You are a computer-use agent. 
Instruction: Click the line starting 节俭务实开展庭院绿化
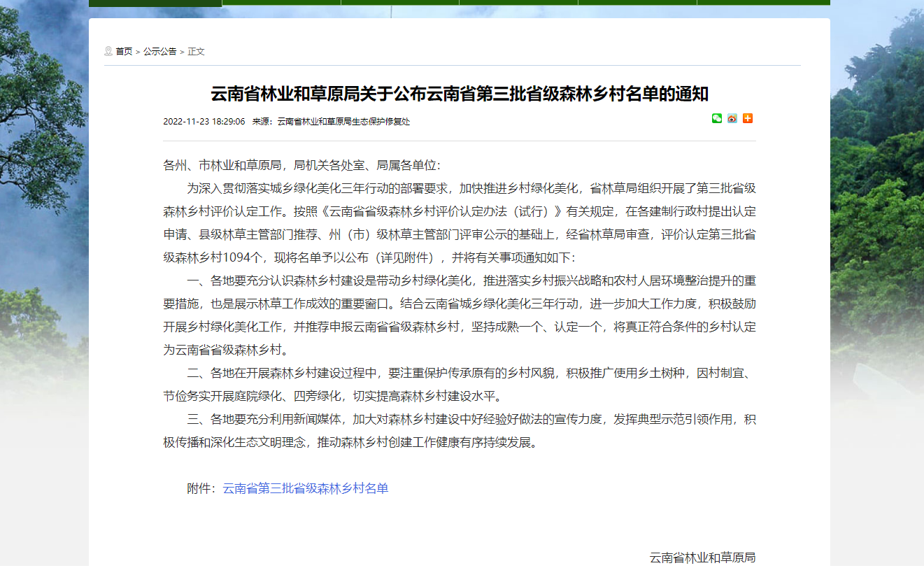tap(332, 396)
